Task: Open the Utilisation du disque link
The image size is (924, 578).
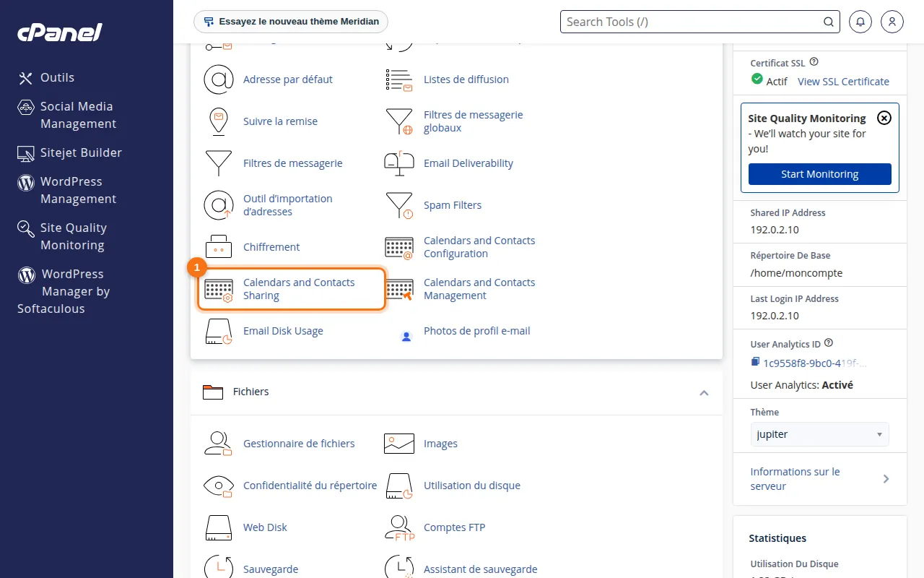Action: pyautogui.click(x=472, y=486)
